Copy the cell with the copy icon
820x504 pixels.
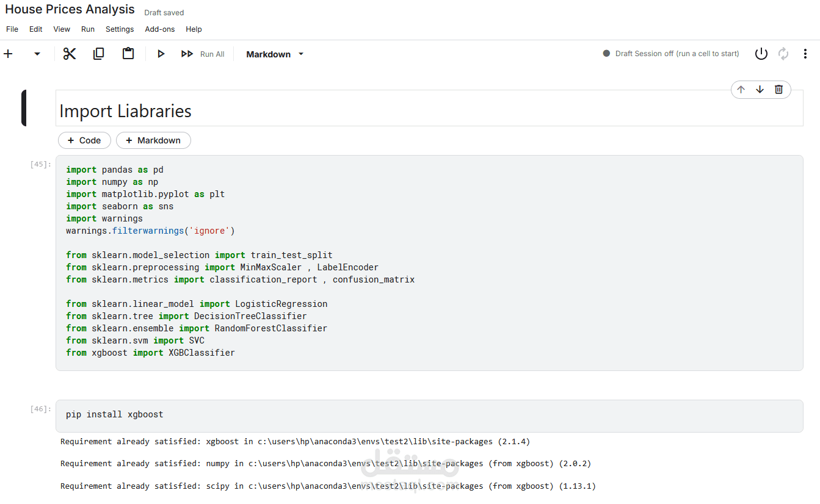[98, 54]
